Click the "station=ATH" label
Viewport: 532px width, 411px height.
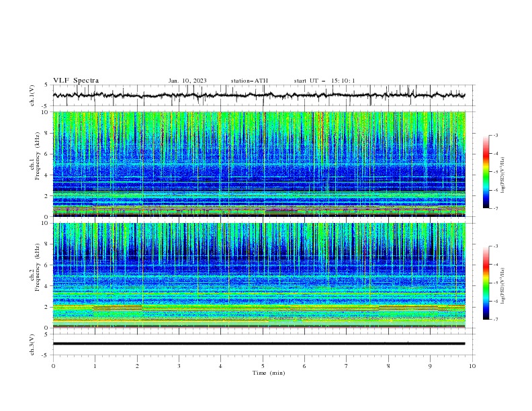249,81
